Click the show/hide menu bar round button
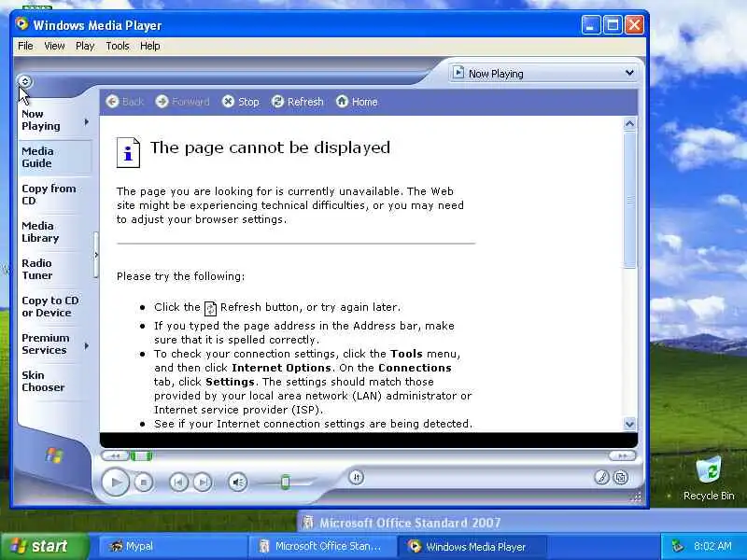Viewport: 747px width, 560px height. pos(25,81)
